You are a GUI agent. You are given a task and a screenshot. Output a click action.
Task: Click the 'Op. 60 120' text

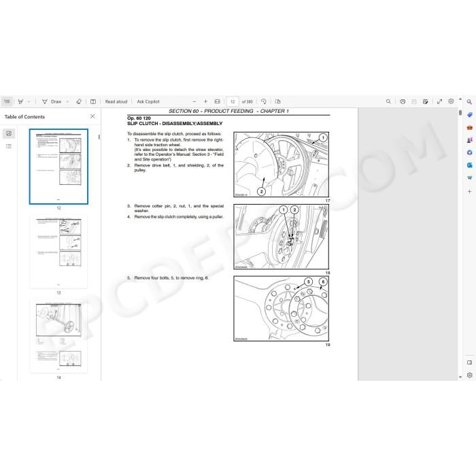(139, 118)
